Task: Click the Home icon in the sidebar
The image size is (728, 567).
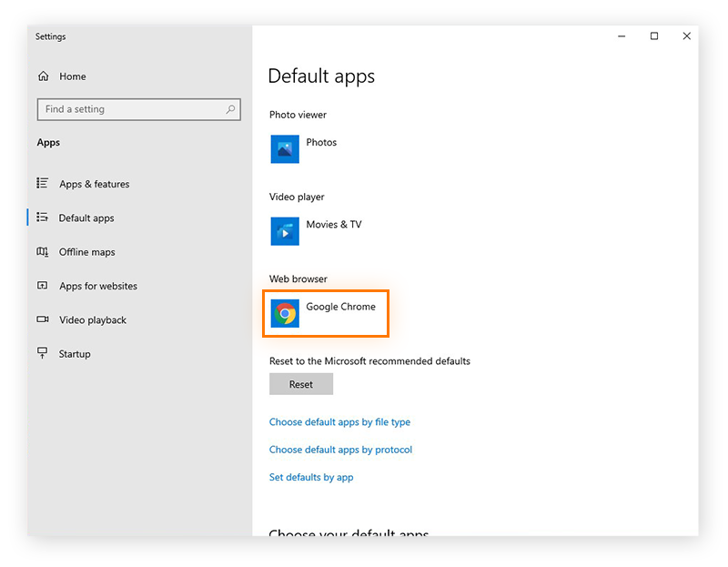Action: (x=43, y=76)
